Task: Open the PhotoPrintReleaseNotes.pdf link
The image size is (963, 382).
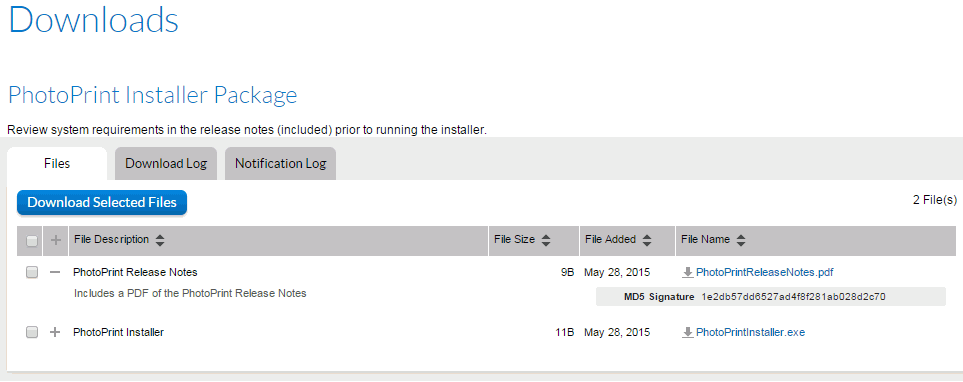Action: point(765,272)
